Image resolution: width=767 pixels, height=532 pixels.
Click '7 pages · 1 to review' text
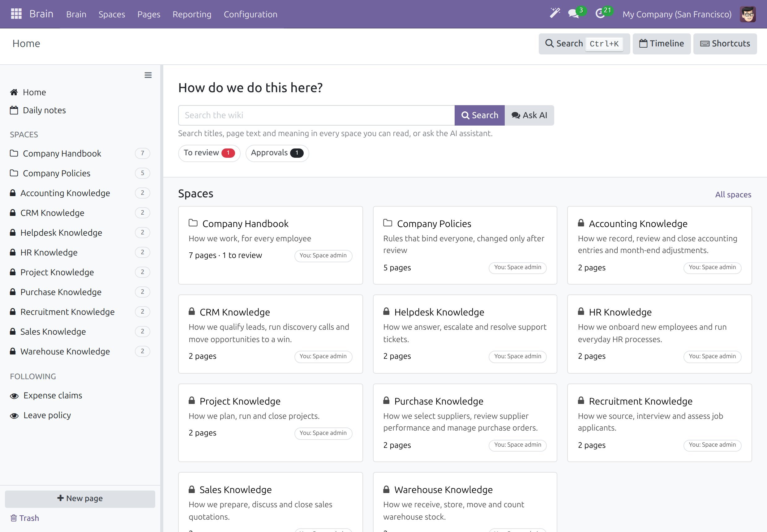pyautogui.click(x=225, y=255)
